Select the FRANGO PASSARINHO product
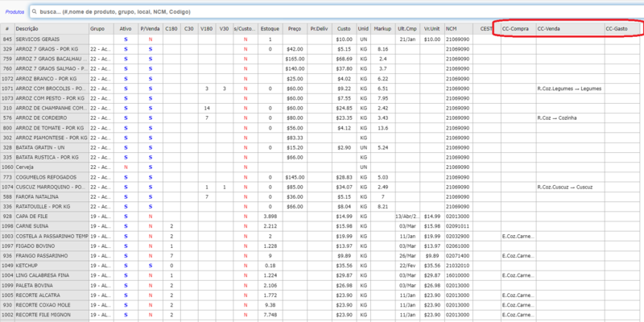Viewport: 644px width, 322px height. point(52,256)
